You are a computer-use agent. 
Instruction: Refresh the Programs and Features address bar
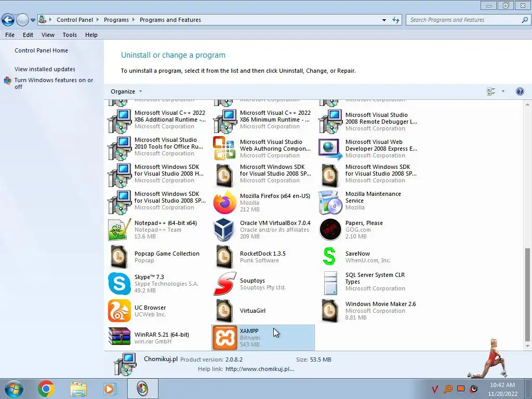click(x=395, y=20)
